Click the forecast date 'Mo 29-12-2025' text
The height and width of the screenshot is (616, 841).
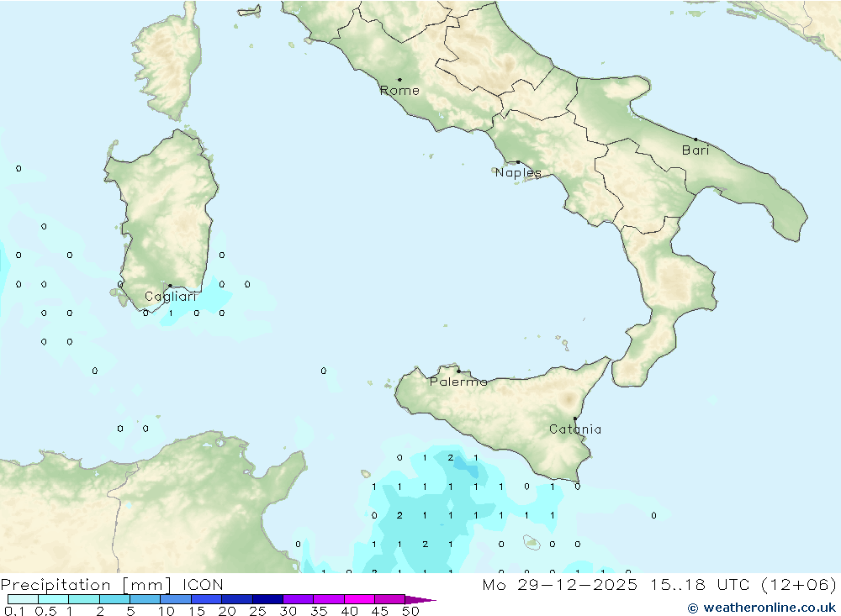point(560,585)
